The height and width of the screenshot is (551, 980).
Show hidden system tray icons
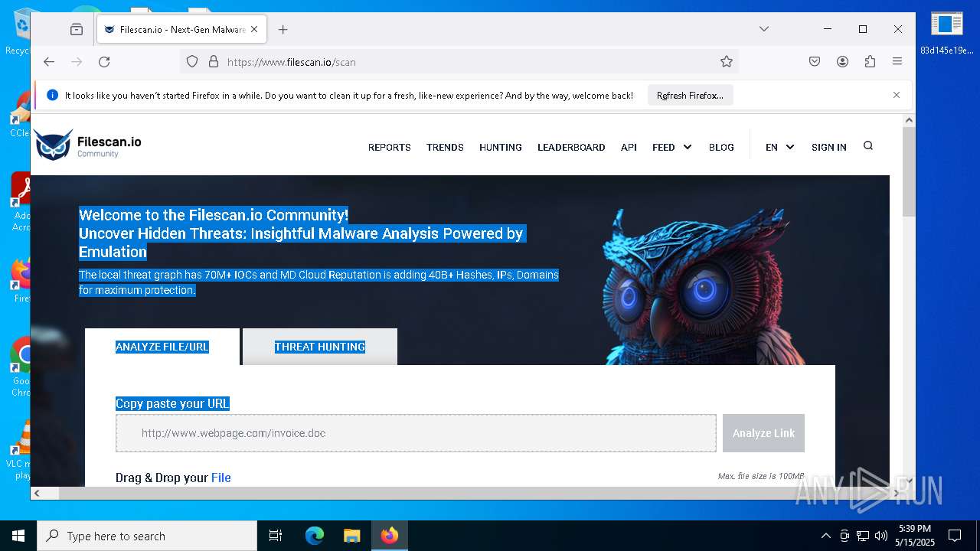[x=825, y=536]
